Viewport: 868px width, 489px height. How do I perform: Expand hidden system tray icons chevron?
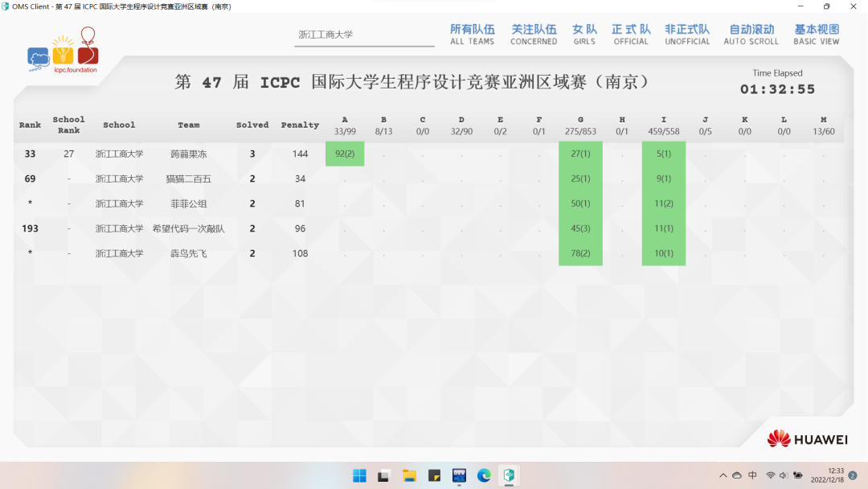point(723,475)
